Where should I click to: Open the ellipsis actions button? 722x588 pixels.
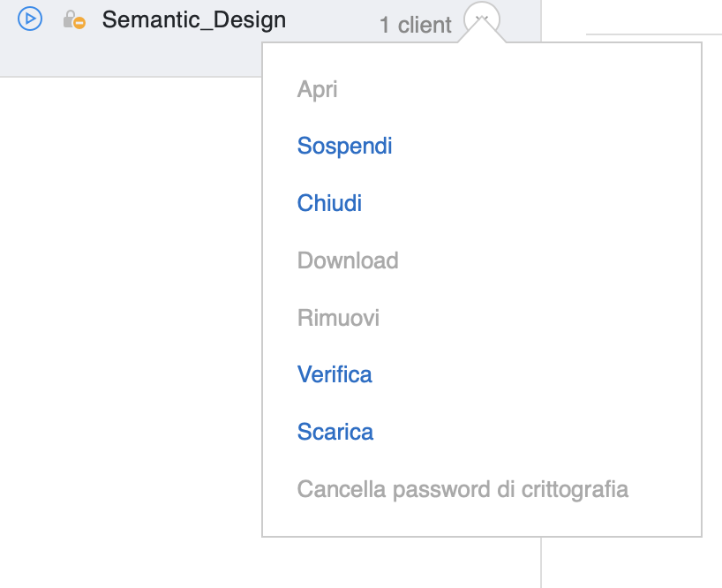click(x=482, y=19)
